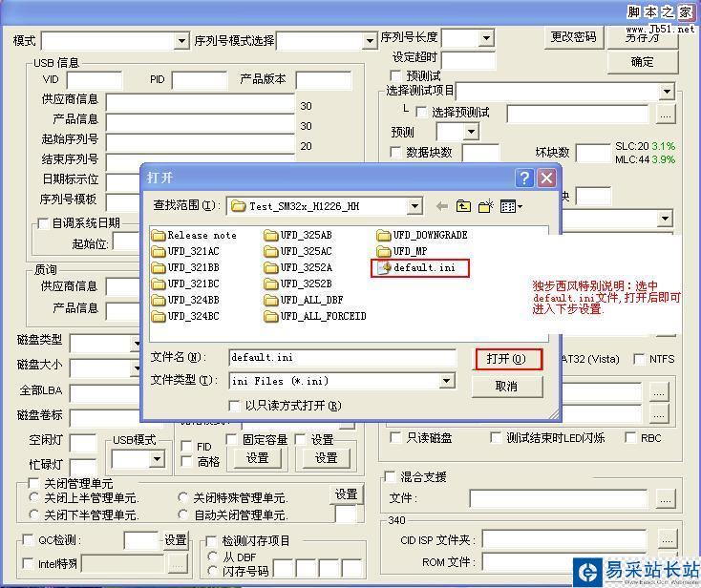Expand the 模式 dropdown
This screenshot has width=701, height=588.
181,41
